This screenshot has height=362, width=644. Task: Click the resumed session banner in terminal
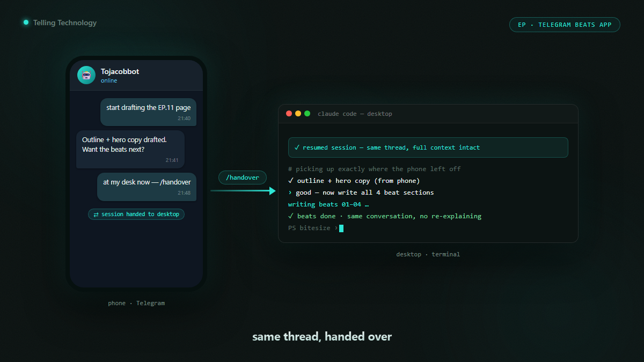pyautogui.click(x=428, y=147)
